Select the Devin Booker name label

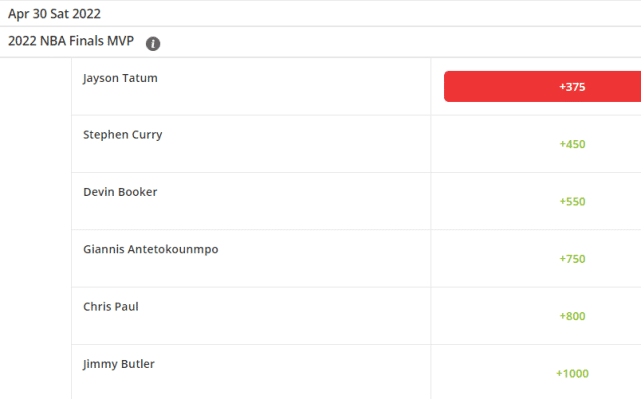[x=120, y=192]
